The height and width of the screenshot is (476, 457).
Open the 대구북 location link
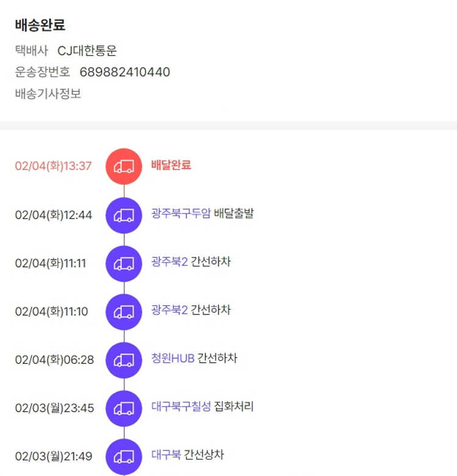tap(166, 455)
